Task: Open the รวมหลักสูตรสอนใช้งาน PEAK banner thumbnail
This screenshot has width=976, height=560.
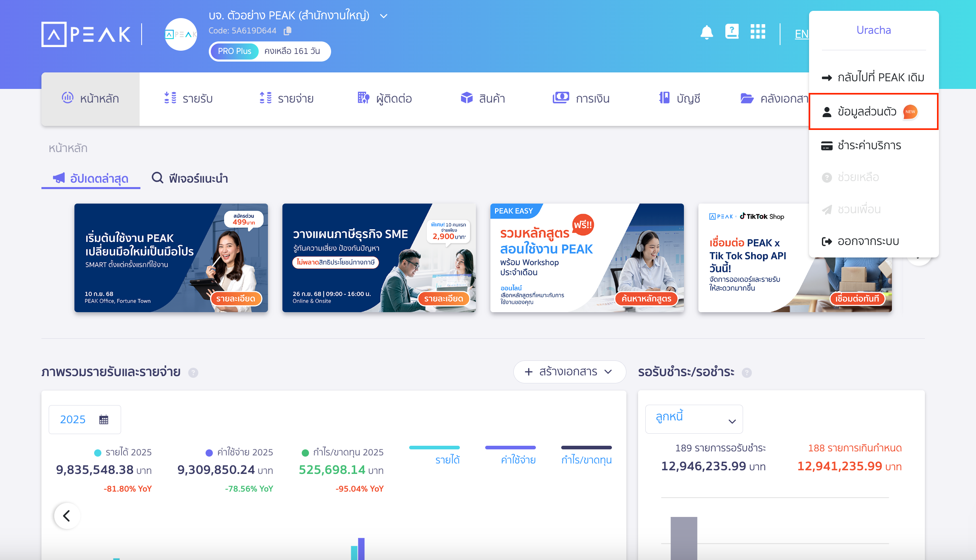Action: (x=587, y=258)
